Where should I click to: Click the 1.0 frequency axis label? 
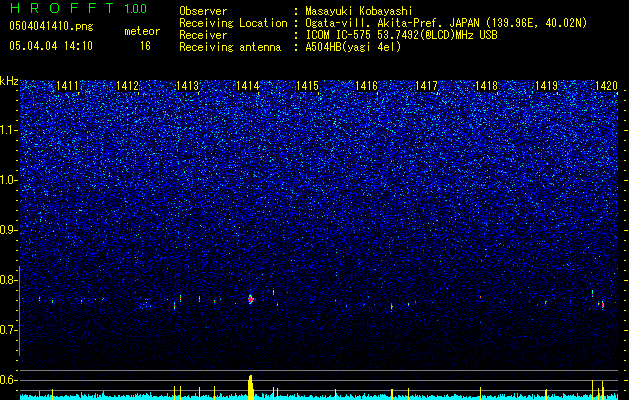coord(9,181)
